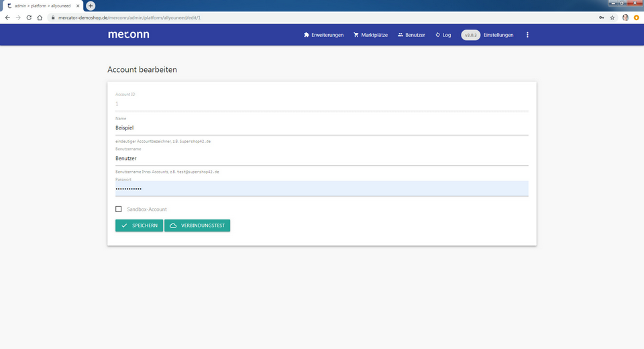644x349 pixels.
Task: Click the disabled Account ID field
Action: click(321, 104)
